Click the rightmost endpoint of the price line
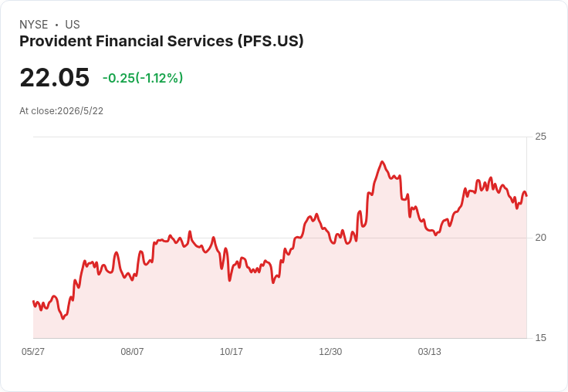 pyautogui.click(x=526, y=196)
